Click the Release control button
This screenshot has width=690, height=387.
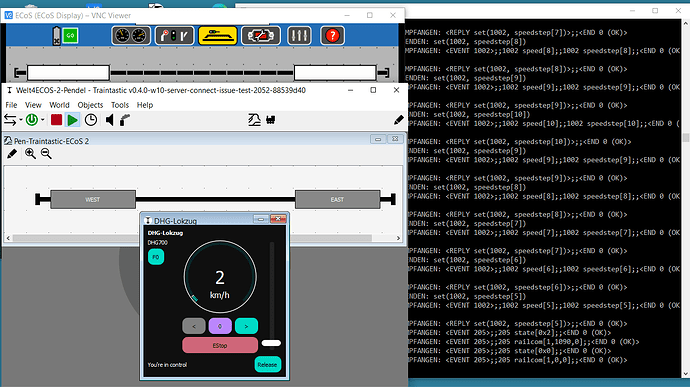click(x=268, y=365)
